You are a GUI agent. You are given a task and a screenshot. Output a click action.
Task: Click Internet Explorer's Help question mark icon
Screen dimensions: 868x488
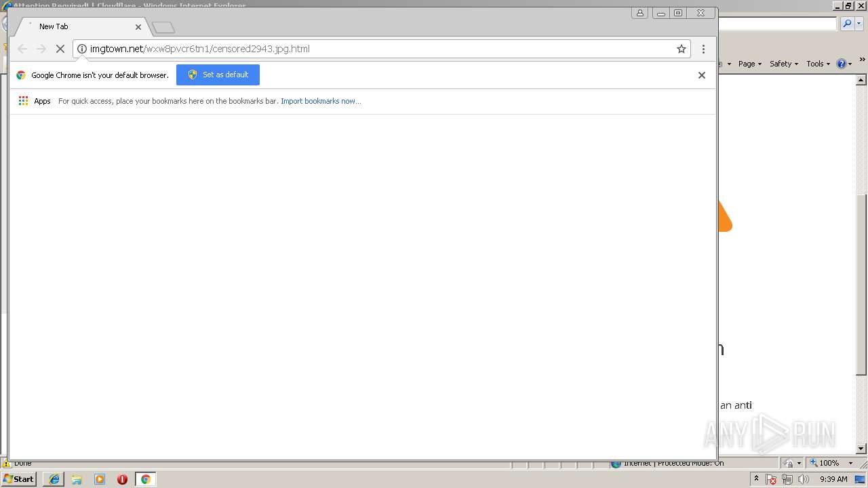(842, 64)
